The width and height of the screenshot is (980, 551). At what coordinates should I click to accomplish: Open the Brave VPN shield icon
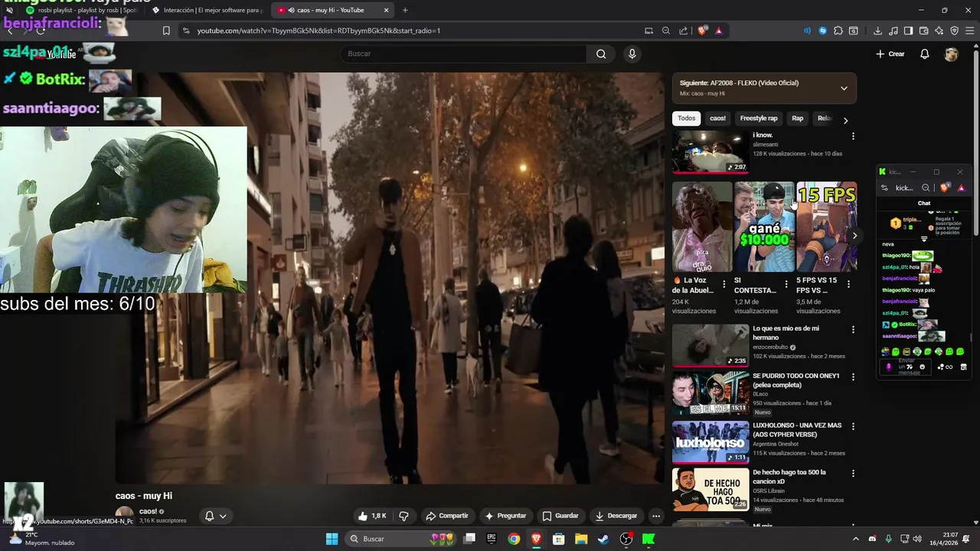(954, 31)
